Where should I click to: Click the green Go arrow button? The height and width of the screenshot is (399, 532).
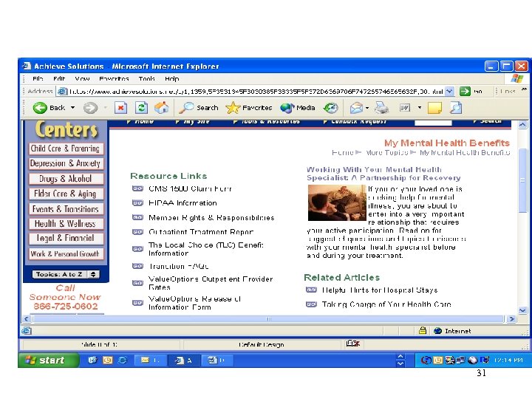[x=465, y=92]
